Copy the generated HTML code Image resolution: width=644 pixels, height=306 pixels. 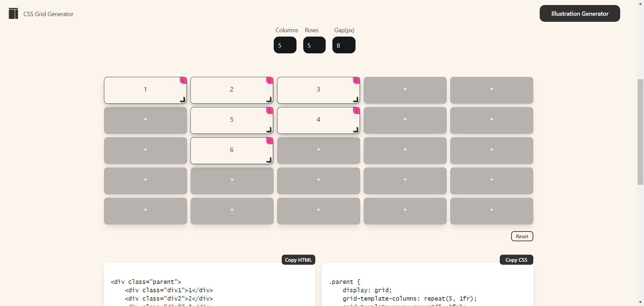298,259
